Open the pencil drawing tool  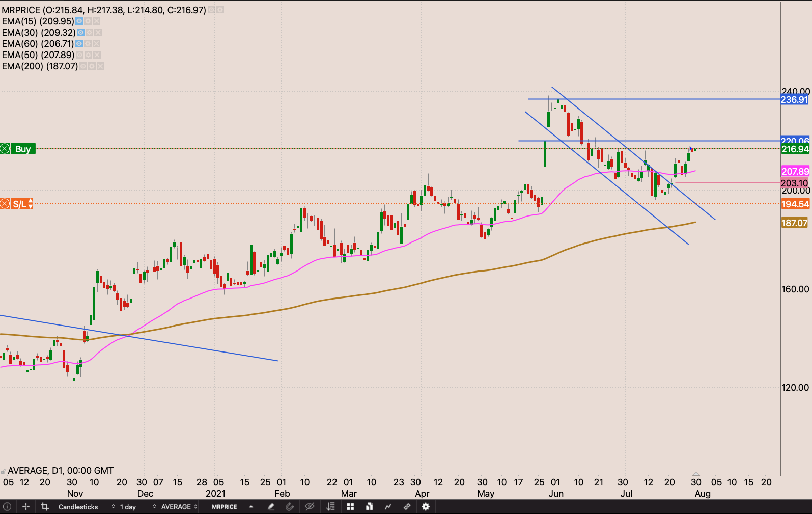coord(271,507)
